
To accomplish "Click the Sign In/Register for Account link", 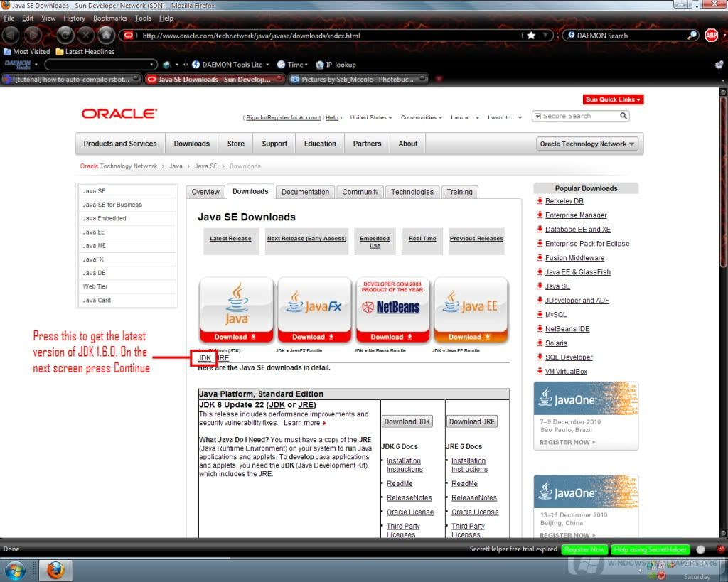I will (283, 117).
